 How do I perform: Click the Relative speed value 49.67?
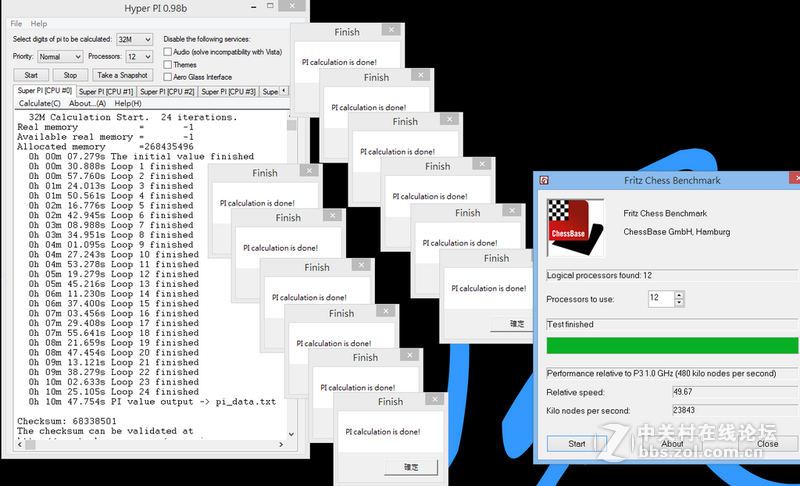(735, 392)
